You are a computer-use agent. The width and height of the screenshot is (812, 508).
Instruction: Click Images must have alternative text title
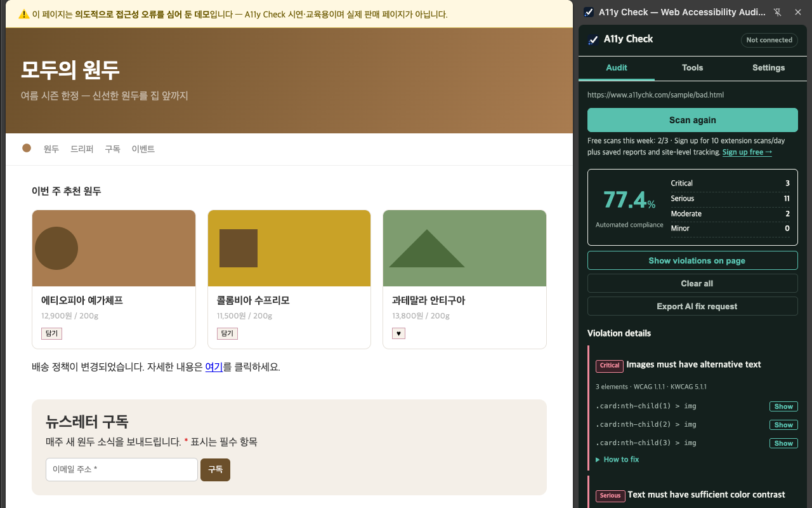click(x=693, y=364)
